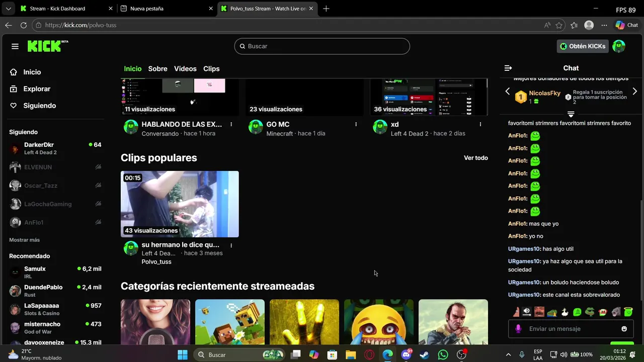Switch to Clips channel tab
The height and width of the screenshot is (362, 644).
pyautogui.click(x=211, y=69)
